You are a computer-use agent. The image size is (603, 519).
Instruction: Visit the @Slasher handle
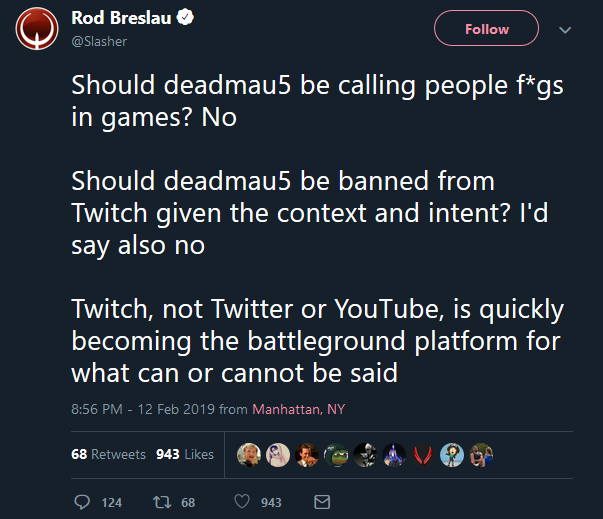pos(96,39)
